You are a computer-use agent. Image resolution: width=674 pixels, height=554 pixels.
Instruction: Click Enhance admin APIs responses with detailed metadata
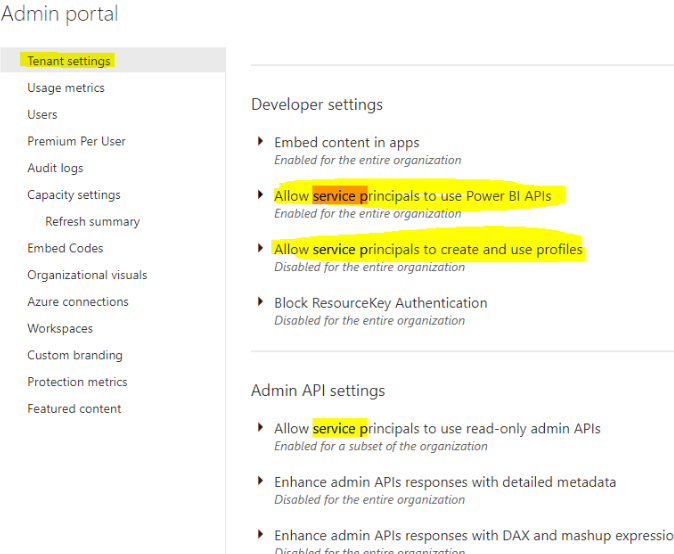(x=445, y=482)
